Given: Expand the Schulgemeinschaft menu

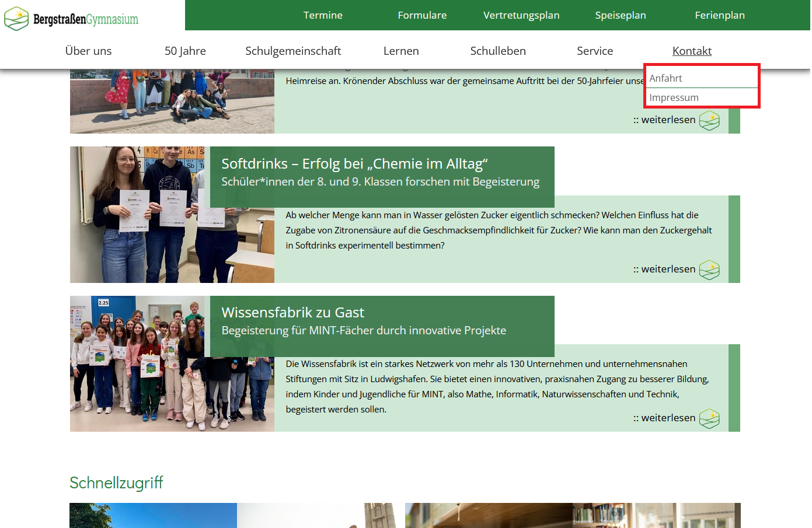Looking at the screenshot, I should pyautogui.click(x=293, y=51).
